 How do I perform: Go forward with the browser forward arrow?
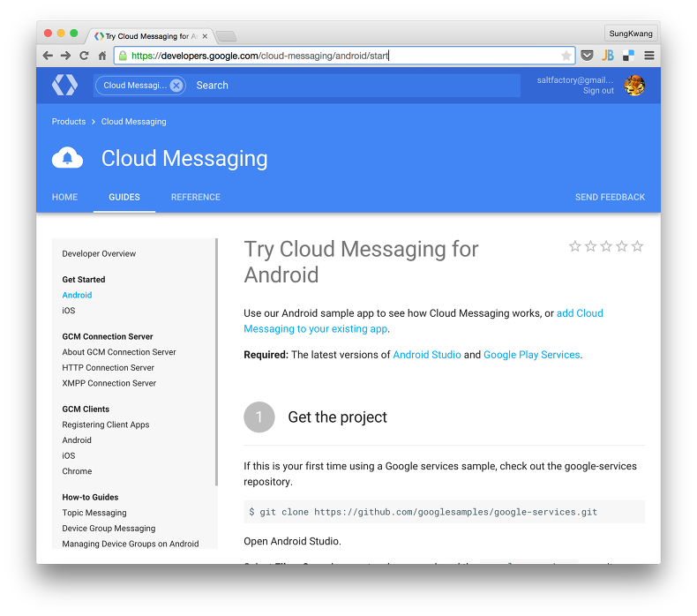[66, 56]
